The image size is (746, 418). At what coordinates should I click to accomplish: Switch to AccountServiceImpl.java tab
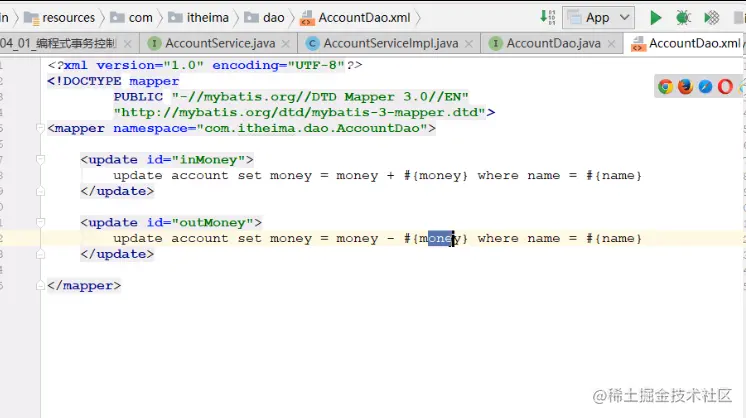tap(391, 43)
